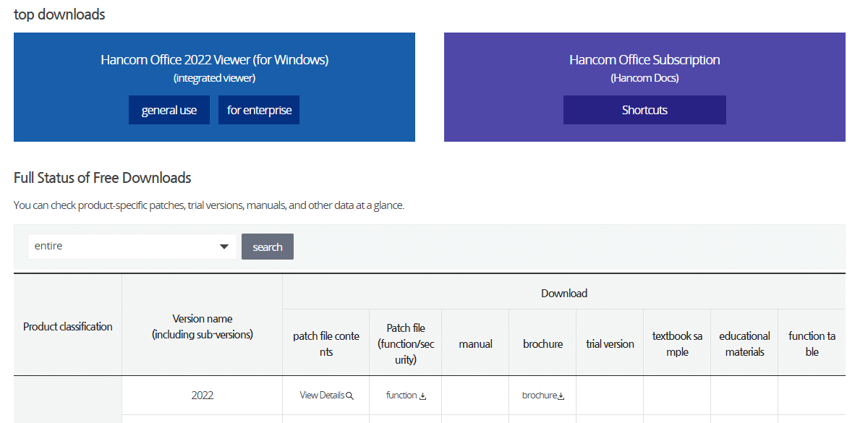Click the magnifier icon next to View Details
Viewport: 868px width, 423px height.
(x=349, y=396)
